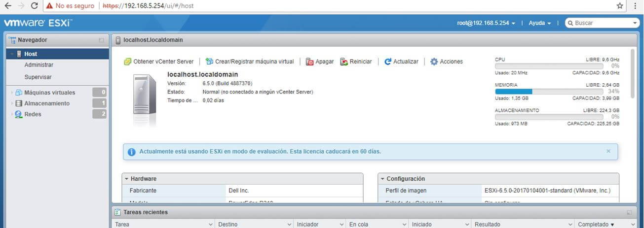Click Apagar to shut down host

click(x=320, y=62)
